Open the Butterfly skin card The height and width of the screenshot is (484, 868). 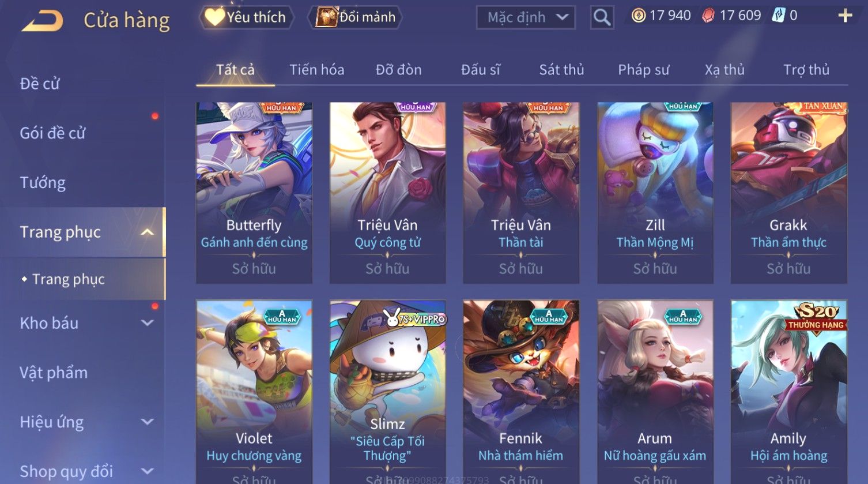(254, 193)
